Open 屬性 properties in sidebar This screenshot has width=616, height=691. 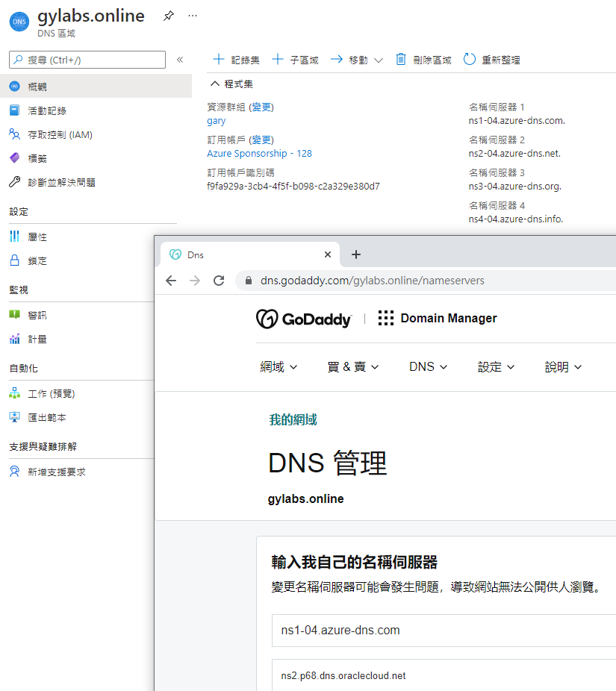click(x=37, y=237)
